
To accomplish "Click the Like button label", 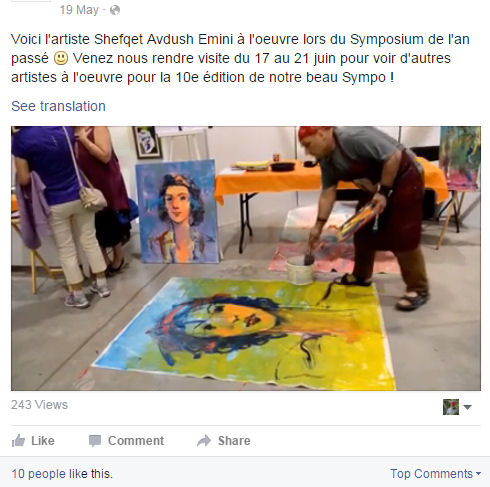I will (43, 441).
